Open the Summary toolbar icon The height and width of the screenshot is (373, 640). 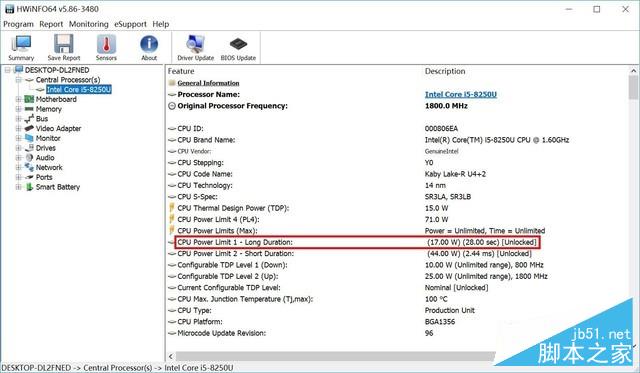(21, 48)
